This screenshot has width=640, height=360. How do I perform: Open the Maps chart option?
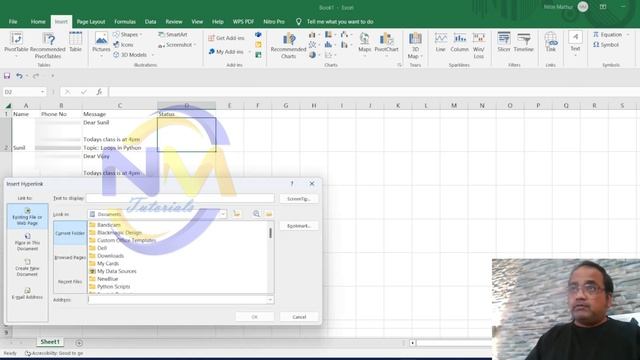click(364, 43)
